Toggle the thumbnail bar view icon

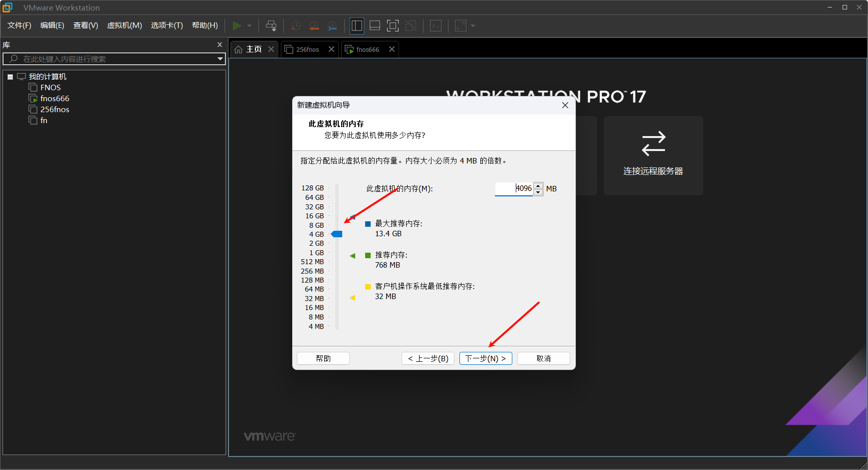click(375, 25)
